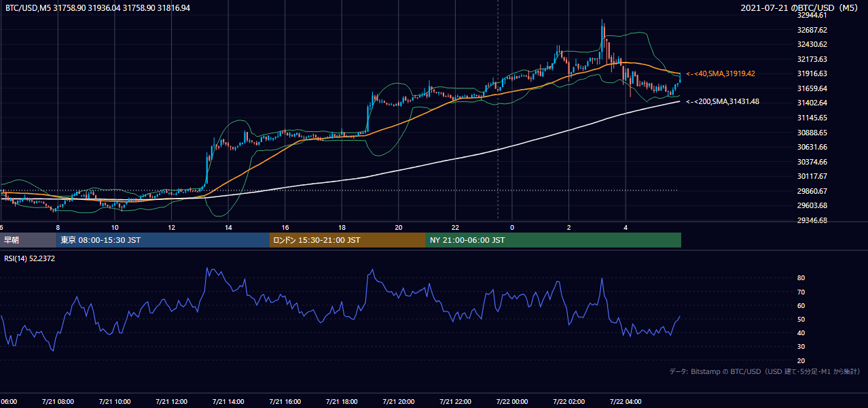Click the 7/21 14:00 bottom time label
The width and height of the screenshot is (868, 408).
[228, 402]
